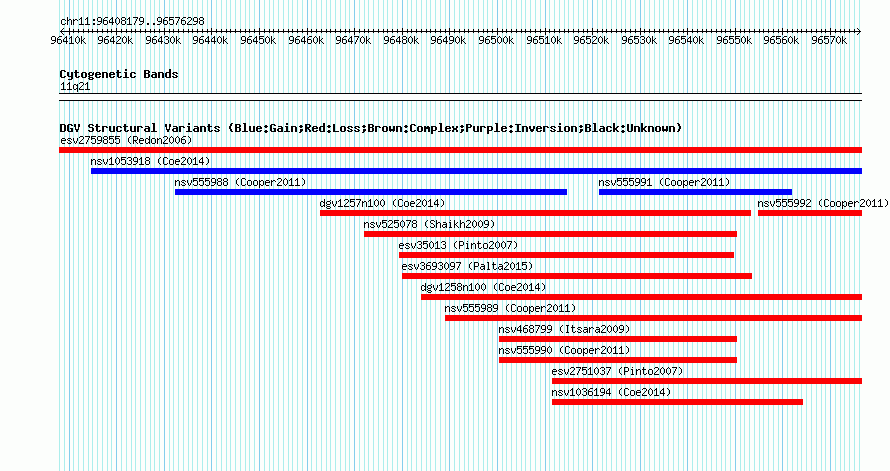Click the 96550k ruler tick label
890x471 pixels.
(734, 40)
